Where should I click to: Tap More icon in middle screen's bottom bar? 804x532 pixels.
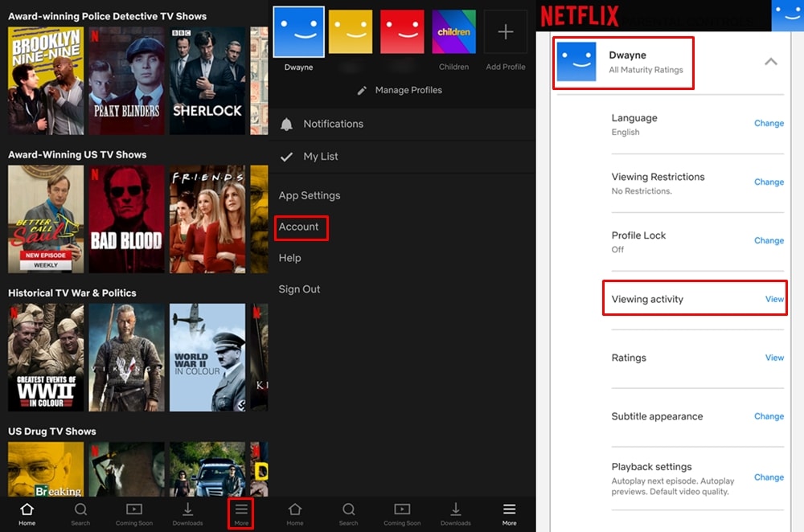tap(509, 509)
